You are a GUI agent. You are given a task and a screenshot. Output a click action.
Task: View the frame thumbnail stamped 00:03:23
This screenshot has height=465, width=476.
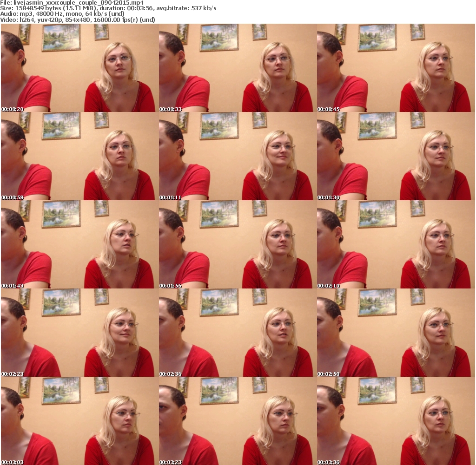238,421
